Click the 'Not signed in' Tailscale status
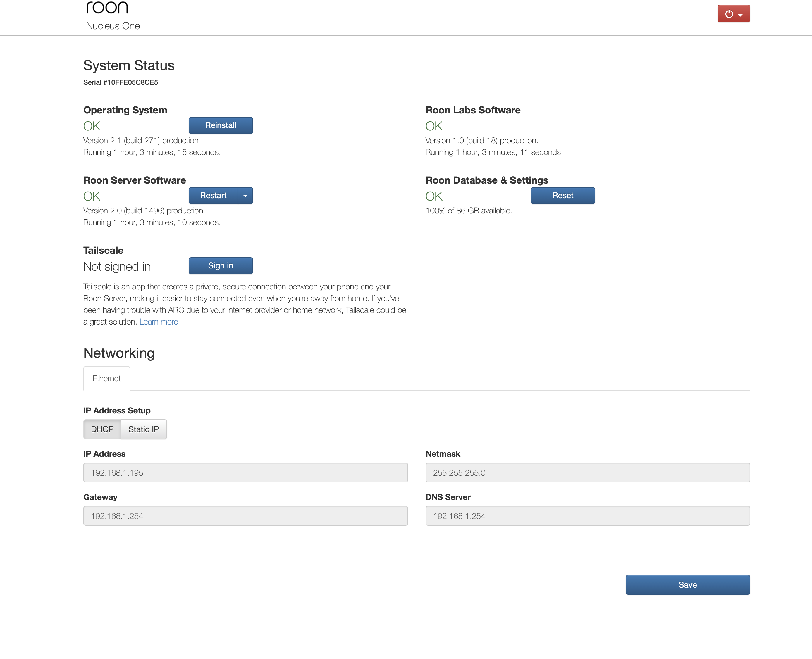This screenshot has height=659, width=812. point(117,266)
